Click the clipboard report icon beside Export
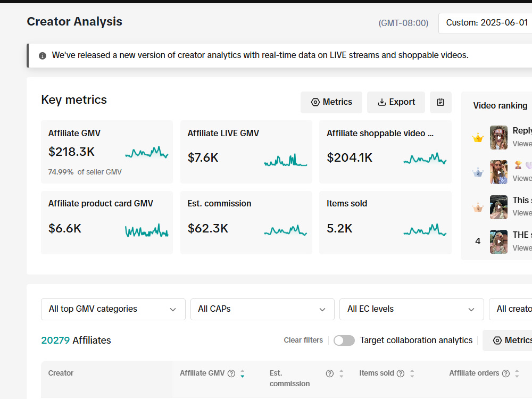 tap(440, 102)
